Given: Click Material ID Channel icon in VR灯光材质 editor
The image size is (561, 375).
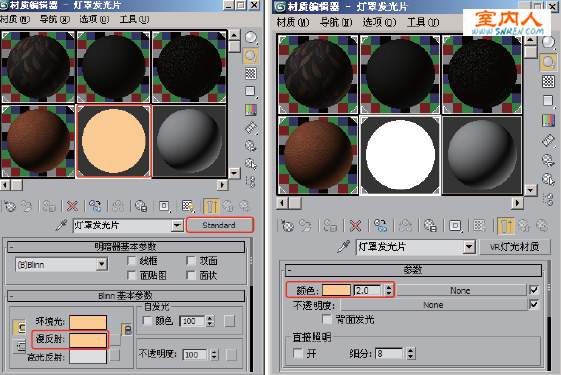Looking at the screenshot, I should point(455,226).
